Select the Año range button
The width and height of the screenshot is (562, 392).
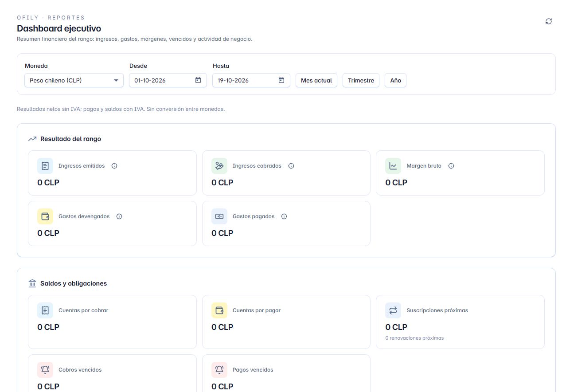[395, 80]
